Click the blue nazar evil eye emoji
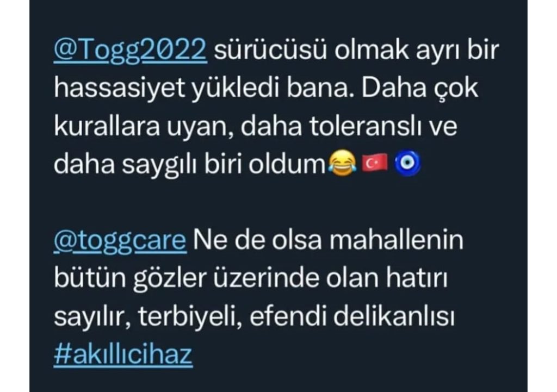 (407, 163)
